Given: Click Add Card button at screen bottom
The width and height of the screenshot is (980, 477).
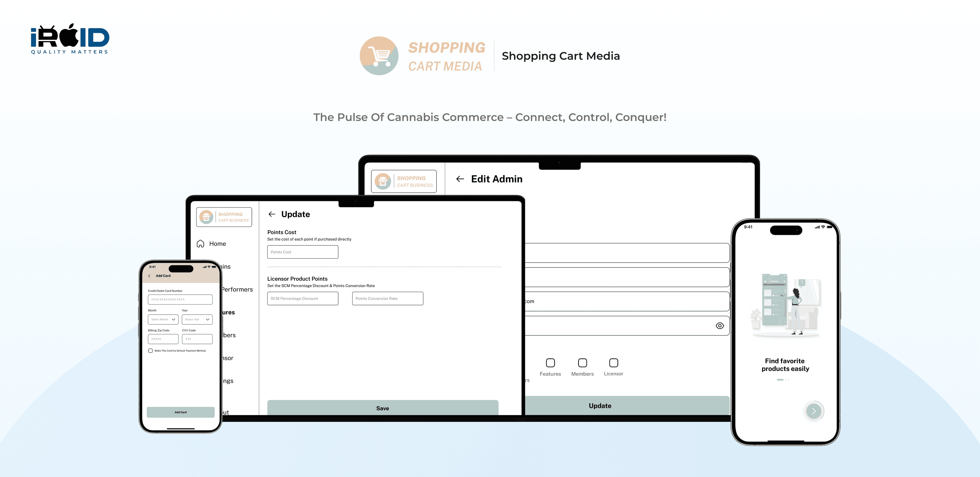Looking at the screenshot, I should (x=181, y=412).
